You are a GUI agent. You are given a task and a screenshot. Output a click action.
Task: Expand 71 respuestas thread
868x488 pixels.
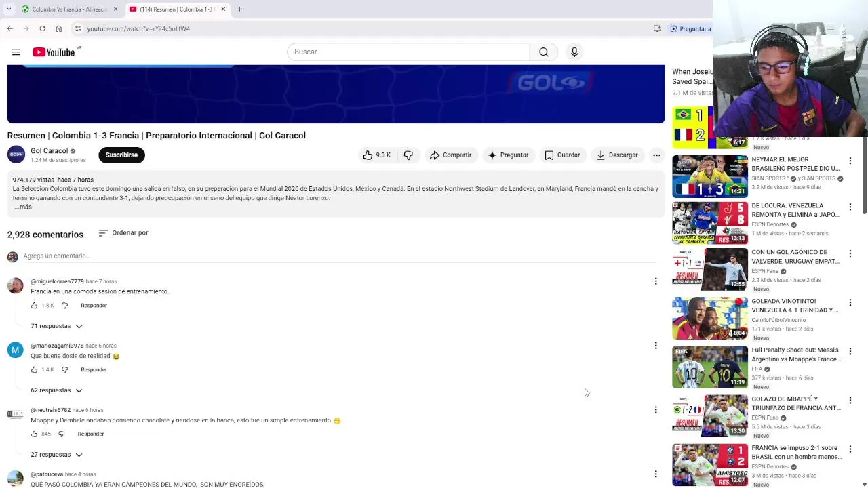(x=56, y=326)
